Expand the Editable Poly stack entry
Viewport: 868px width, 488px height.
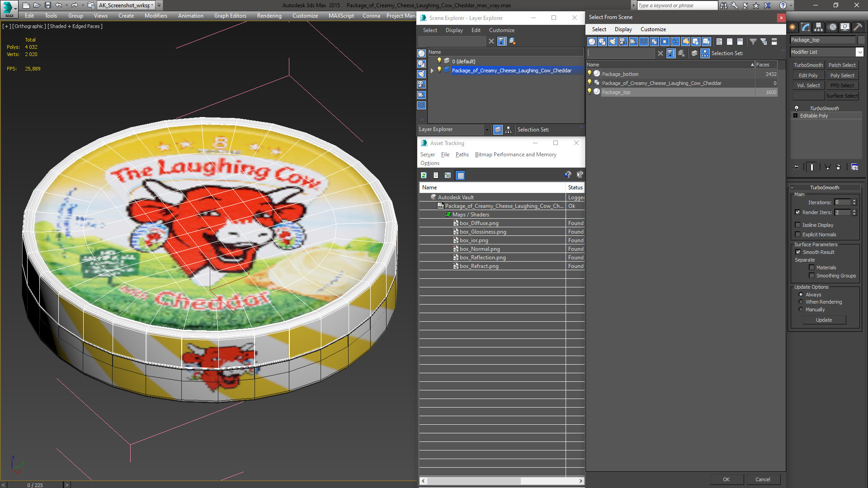coord(796,116)
